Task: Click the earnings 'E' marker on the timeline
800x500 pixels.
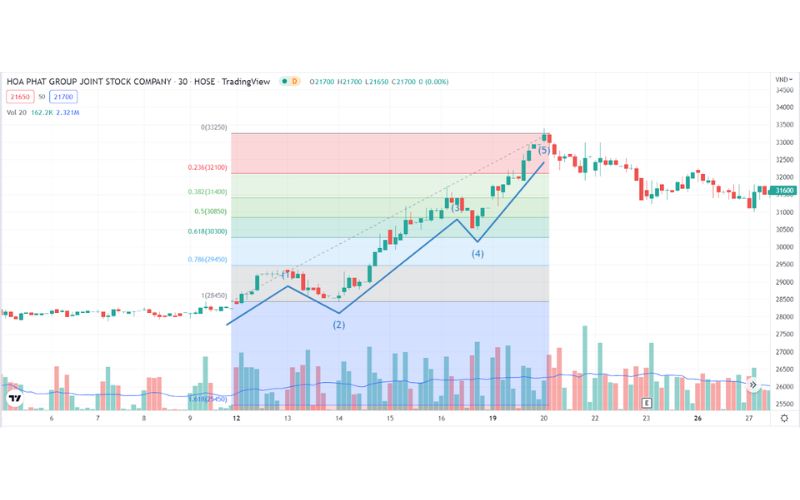Action: (646, 403)
